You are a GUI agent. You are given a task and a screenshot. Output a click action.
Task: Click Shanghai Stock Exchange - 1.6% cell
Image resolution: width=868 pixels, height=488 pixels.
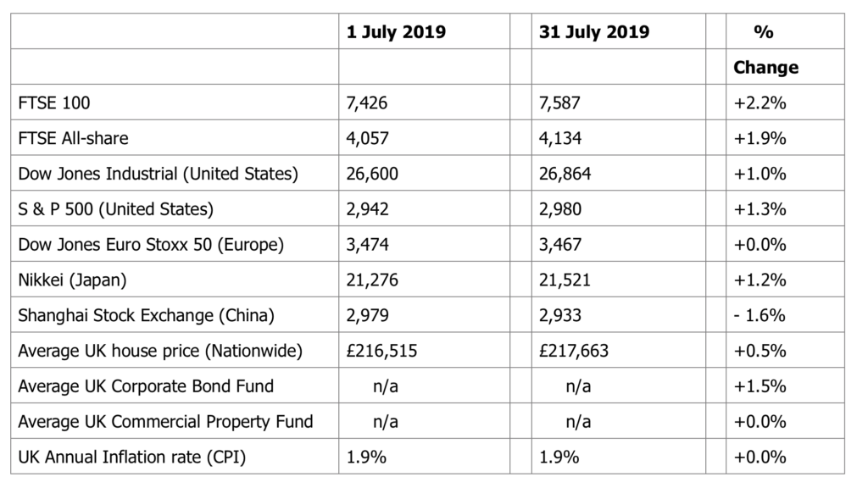coord(759,315)
